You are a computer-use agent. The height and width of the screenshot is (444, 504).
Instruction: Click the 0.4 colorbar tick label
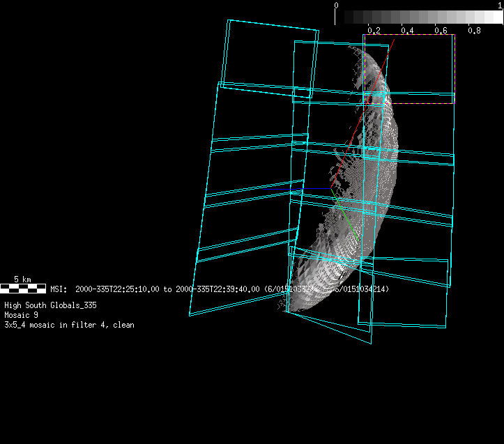coord(407,31)
